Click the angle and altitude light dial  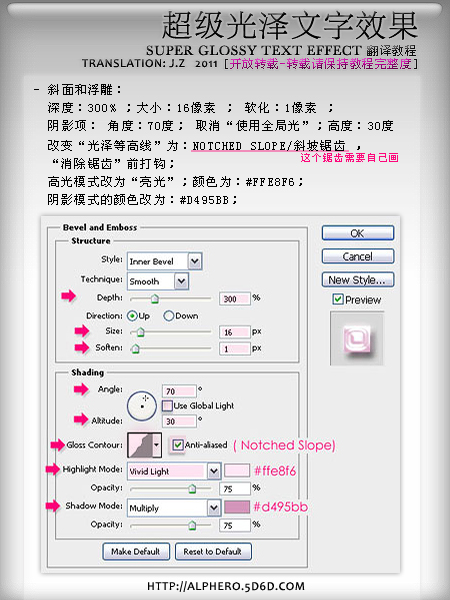[142, 406]
